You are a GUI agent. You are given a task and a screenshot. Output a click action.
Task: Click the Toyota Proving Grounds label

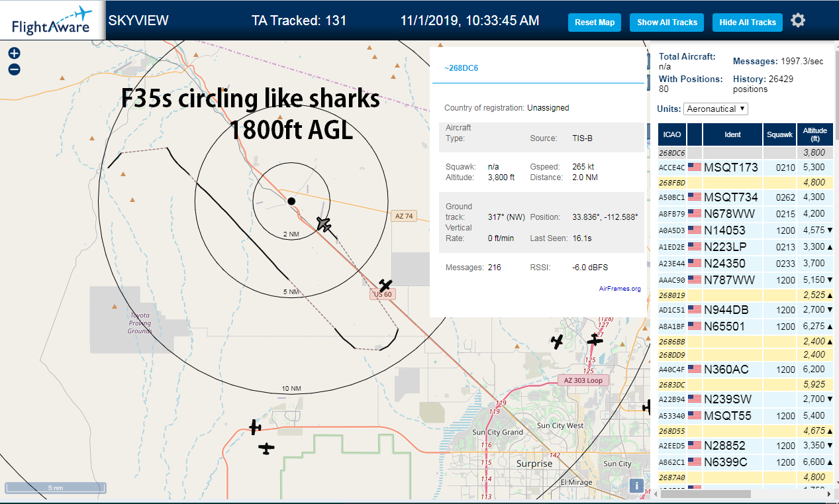(140, 323)
